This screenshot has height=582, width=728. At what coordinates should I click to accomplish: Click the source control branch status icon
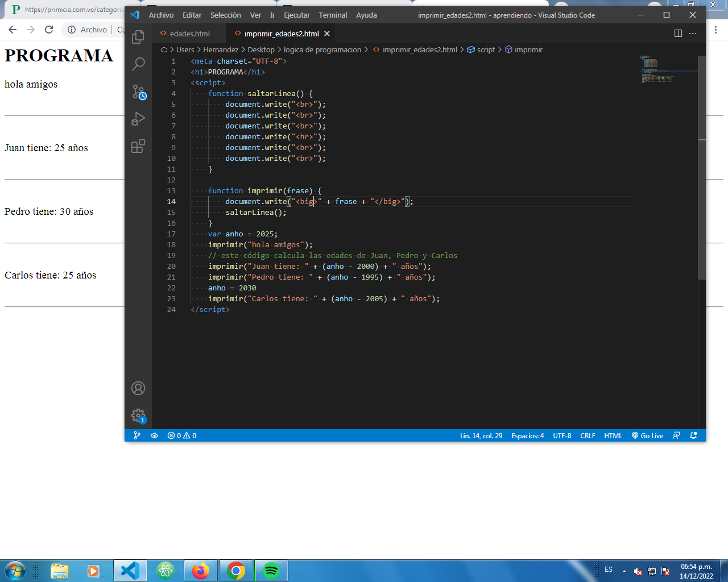[x=137, y=435]
